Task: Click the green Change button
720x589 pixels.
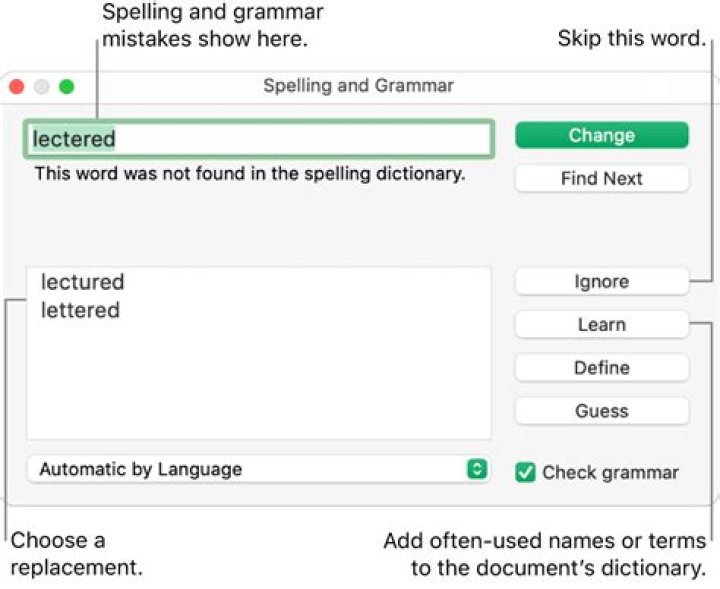Action: pos(602,135)
